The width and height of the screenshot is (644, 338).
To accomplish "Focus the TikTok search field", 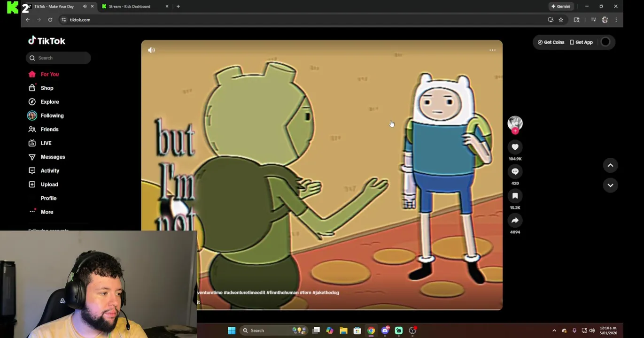I will pyautogui.click(x=58, y=58).
